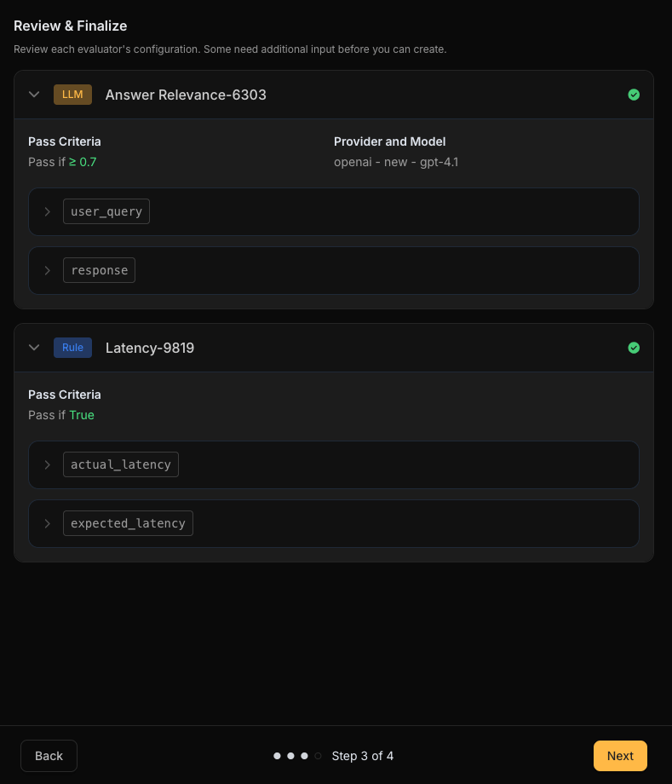This screenshot has height=784, width=672.
Task: Click the 'Step 3 of 4' indicator text
Action: coord(362,756)
